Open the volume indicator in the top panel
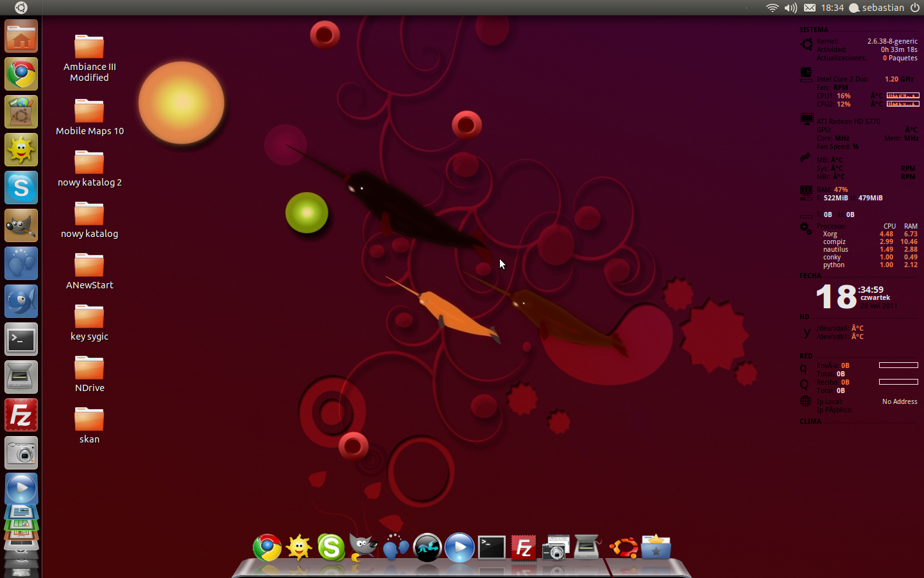This screenshot has width=924, height=578. click(x=791, y=8)
